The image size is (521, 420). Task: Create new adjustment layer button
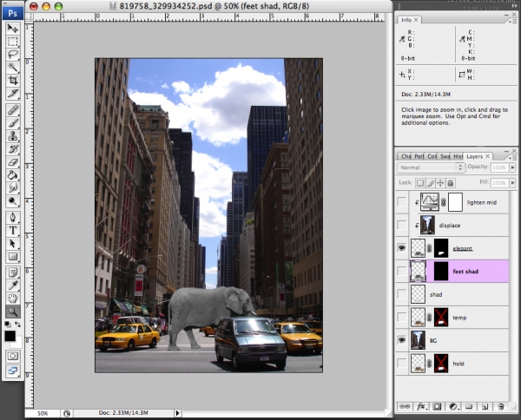coord(453,406)
